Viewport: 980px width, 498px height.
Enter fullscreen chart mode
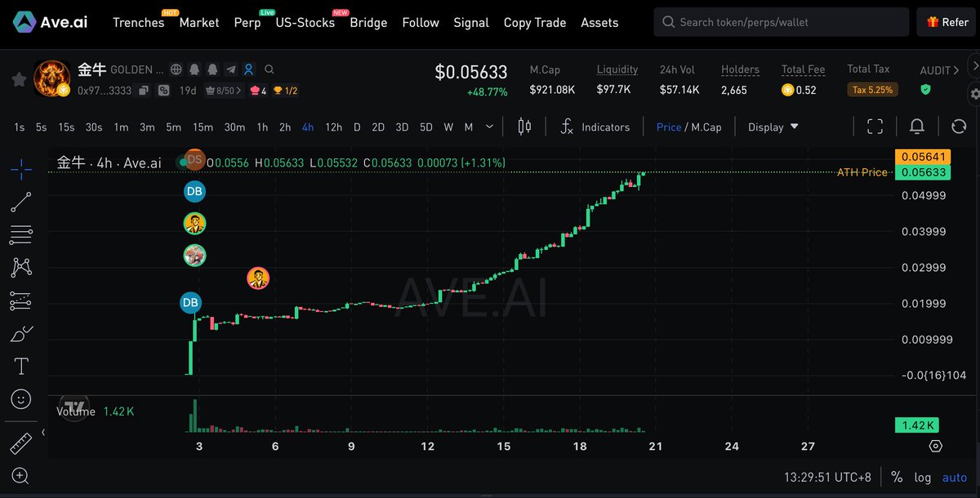(x=875, y=127)
